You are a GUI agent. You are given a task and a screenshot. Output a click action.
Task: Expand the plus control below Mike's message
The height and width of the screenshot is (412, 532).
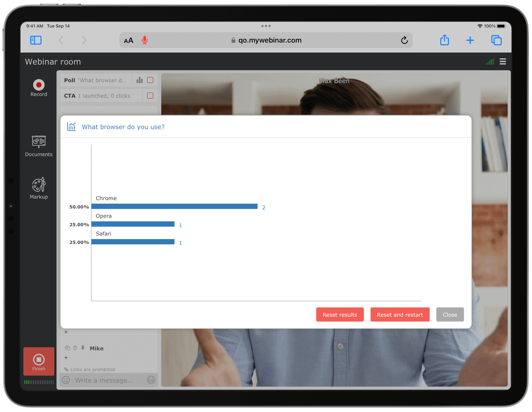point(66,358)
